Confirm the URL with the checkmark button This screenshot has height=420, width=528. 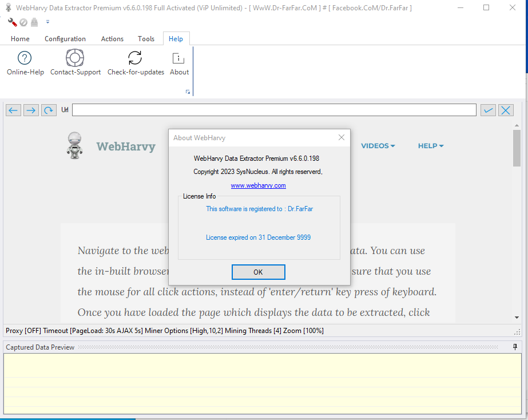[488, 110]
